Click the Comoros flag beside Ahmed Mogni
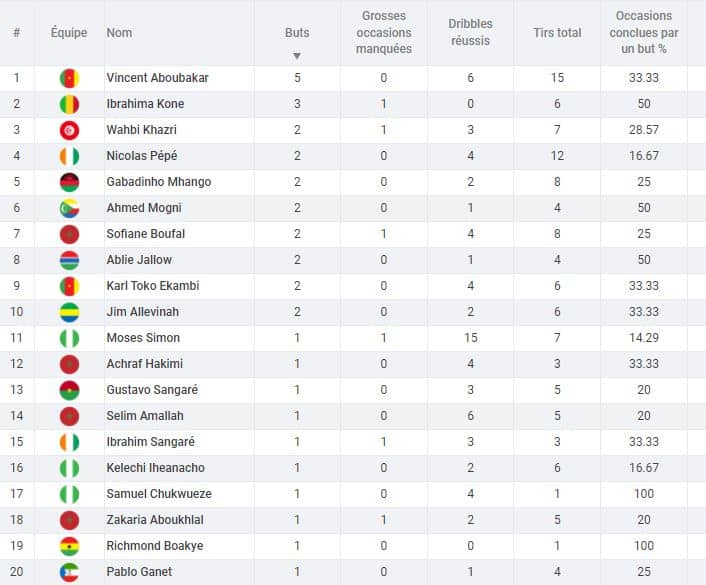 pos(70,208)
